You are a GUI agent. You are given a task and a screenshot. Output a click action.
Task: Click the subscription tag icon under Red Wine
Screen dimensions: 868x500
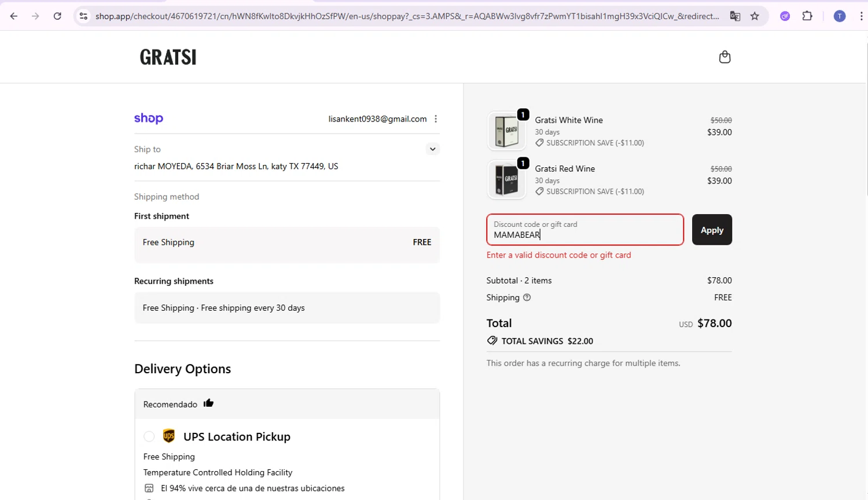(x=539, y=192)
